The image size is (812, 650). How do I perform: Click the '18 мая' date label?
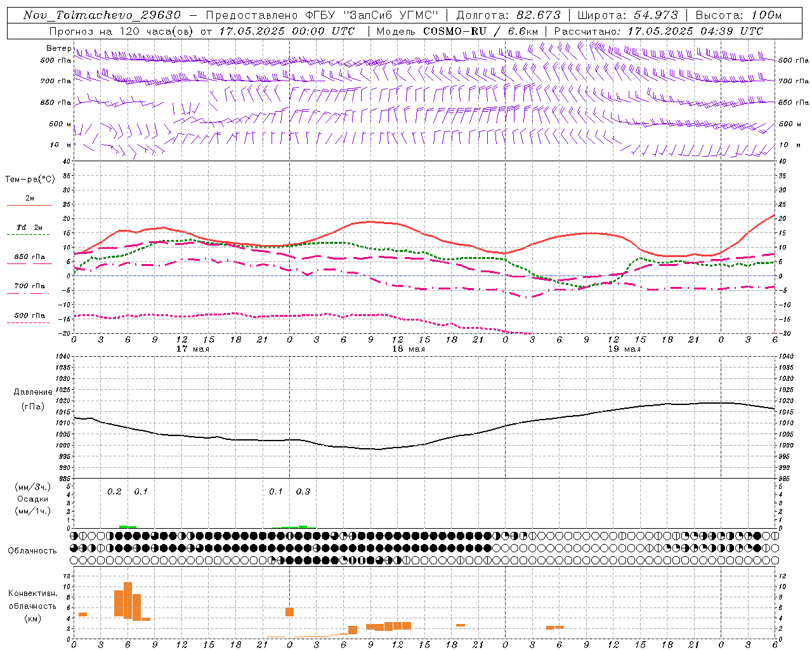click(x=409, y=349)
